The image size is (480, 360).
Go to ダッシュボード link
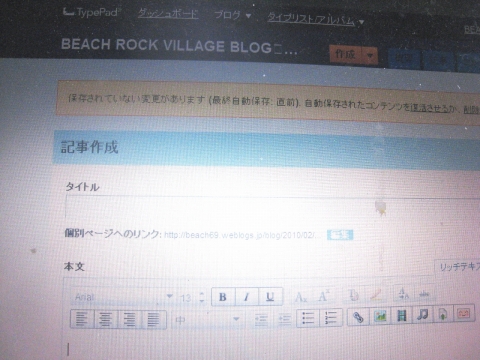[168, 14]
